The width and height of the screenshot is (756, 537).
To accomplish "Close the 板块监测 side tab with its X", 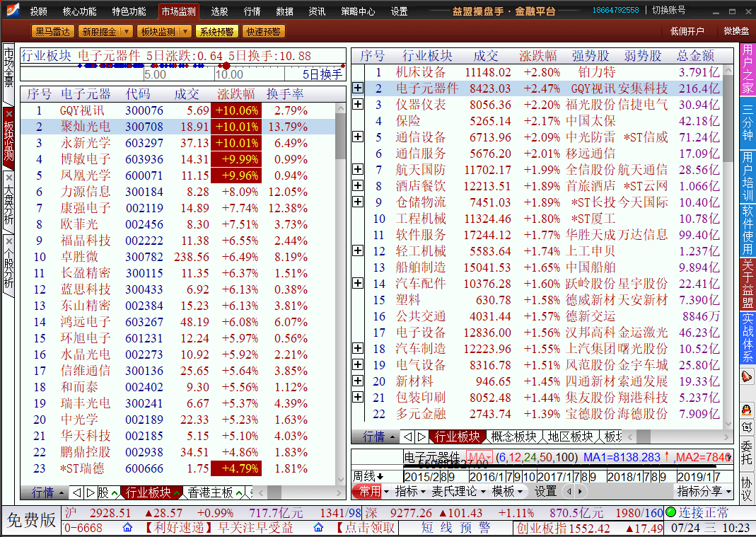I will click(x=8, y=114).
